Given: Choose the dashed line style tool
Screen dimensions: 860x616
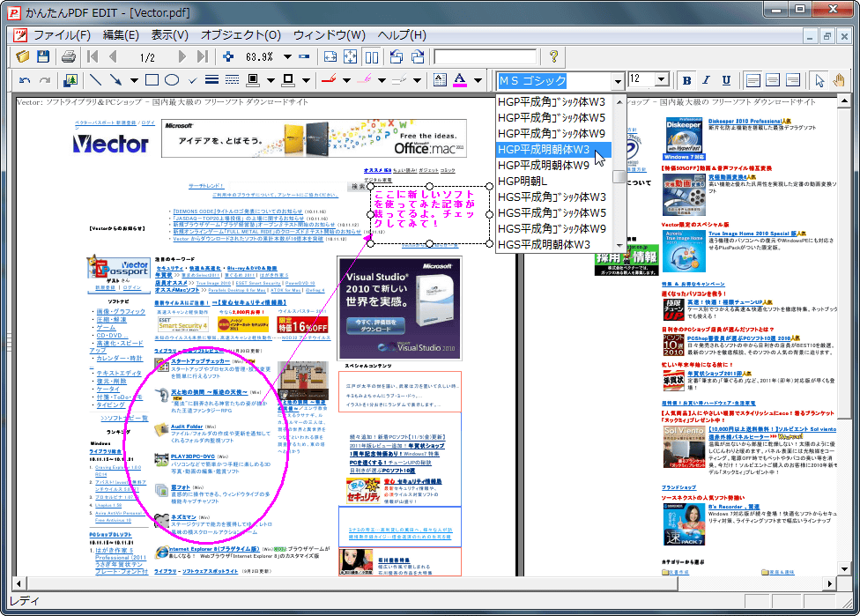Looking at the screenshot, I should coord(233,80).
